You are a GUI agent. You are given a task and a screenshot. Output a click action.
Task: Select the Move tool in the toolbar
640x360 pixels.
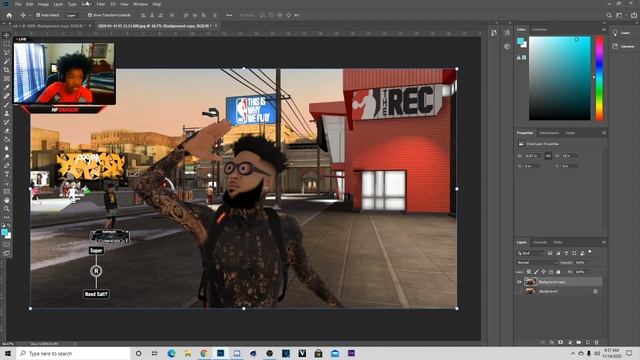7,36
